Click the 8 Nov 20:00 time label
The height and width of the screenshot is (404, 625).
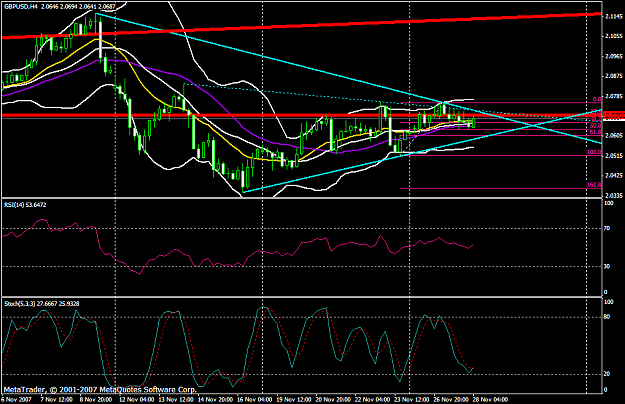(x=96, y=400)
